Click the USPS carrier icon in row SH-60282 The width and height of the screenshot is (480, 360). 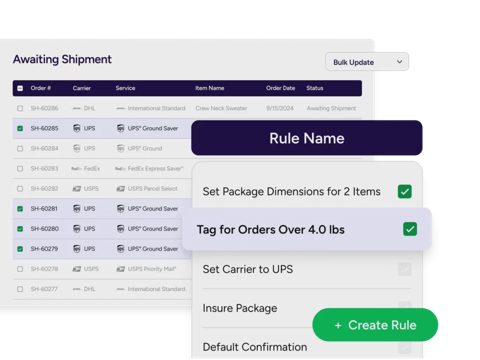77,189
